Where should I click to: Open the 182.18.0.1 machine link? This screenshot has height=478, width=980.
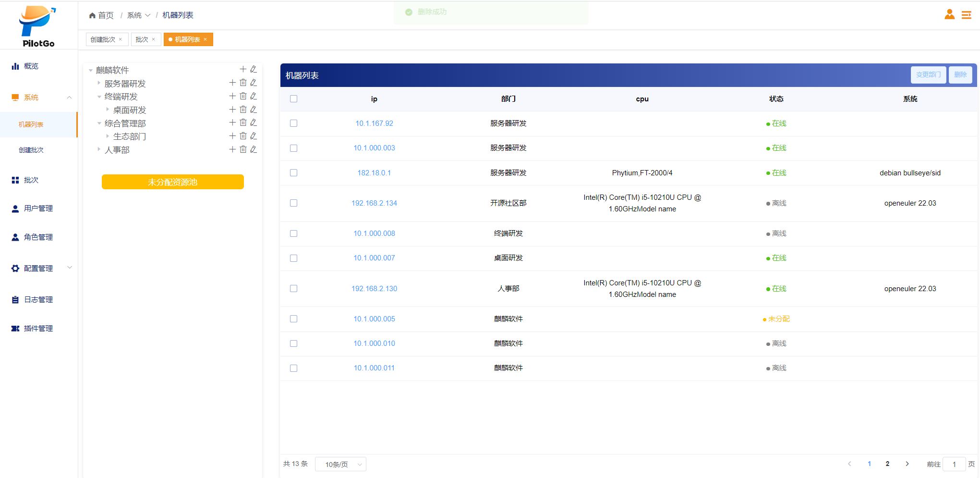pos(374,173)
